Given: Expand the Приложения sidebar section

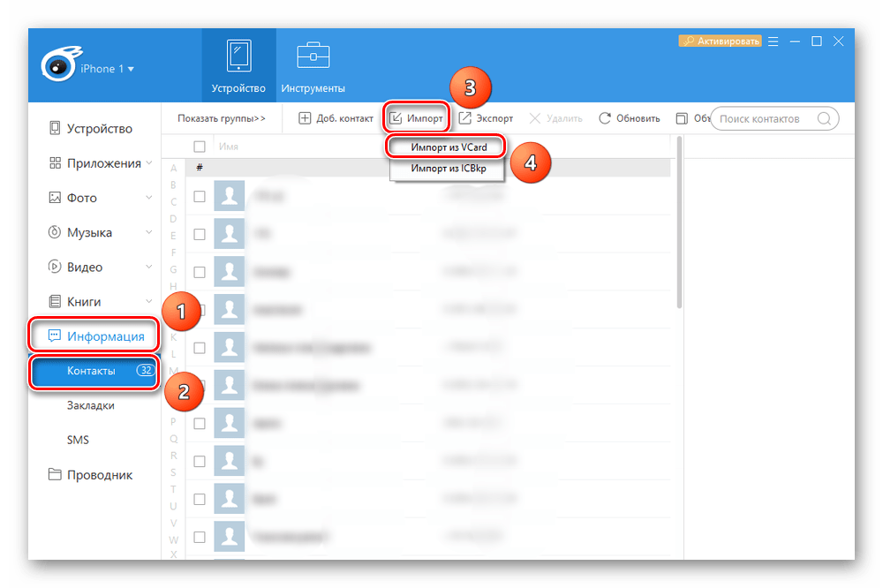Looking at the screenshot, I should [103, 163].
